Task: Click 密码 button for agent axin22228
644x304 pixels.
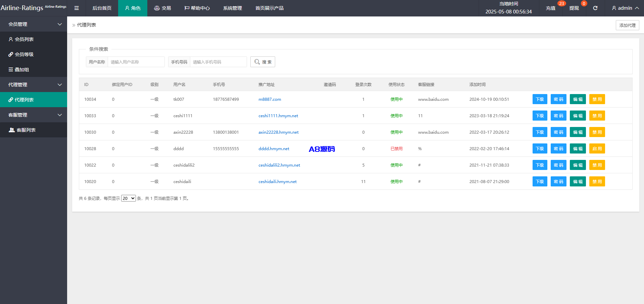Action: coord(558,132)
